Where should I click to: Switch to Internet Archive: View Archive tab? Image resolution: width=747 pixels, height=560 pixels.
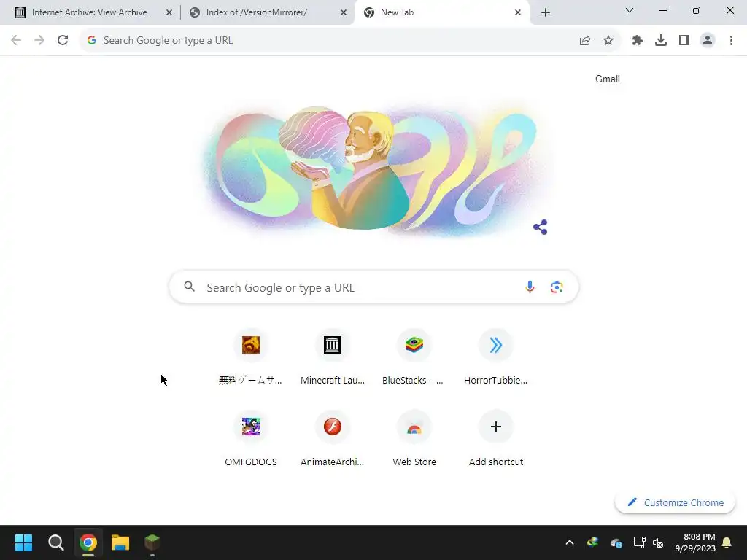pyautogui.click(x=90, y=12)
